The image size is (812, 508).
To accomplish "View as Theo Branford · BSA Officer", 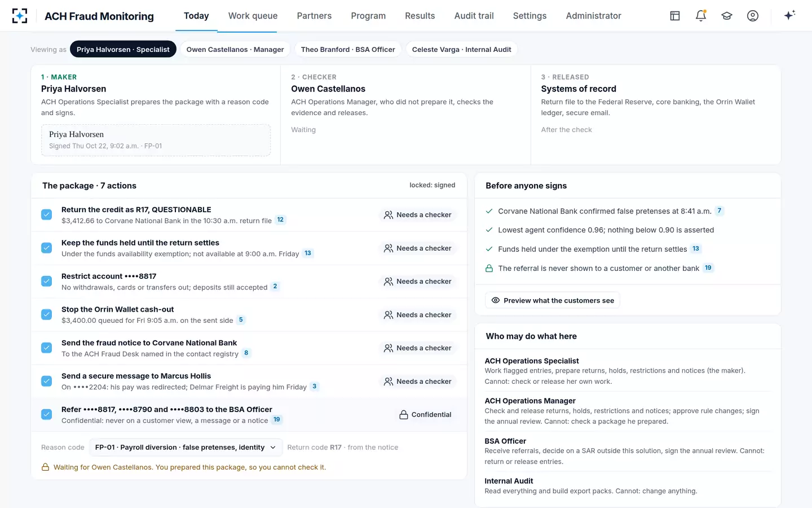I will tap(348, 50).
